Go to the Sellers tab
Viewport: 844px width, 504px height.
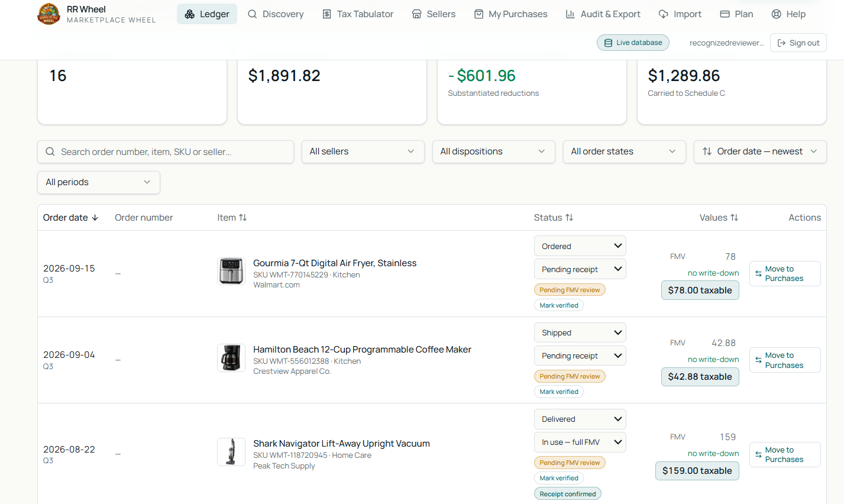(x=434, y=14)
